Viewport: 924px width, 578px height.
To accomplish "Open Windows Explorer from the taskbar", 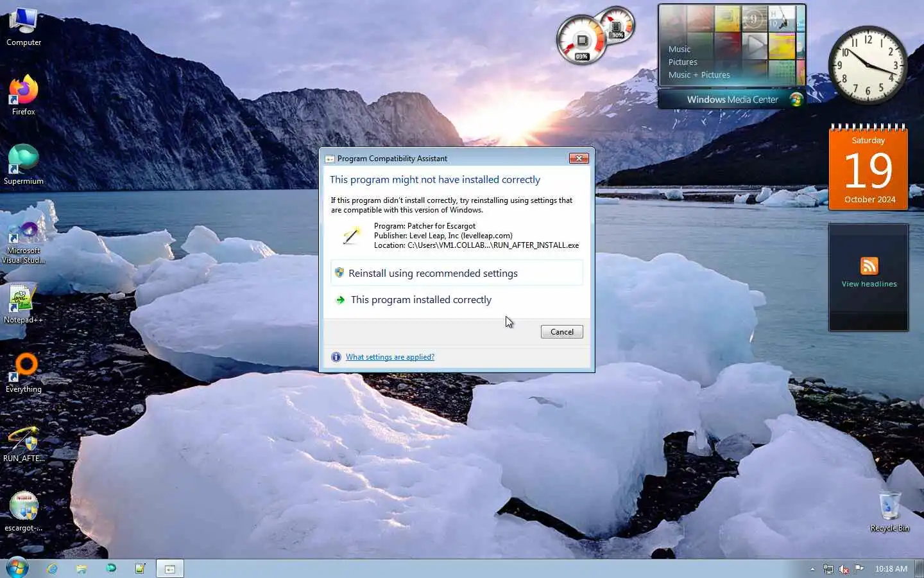I will coord(81,568).
